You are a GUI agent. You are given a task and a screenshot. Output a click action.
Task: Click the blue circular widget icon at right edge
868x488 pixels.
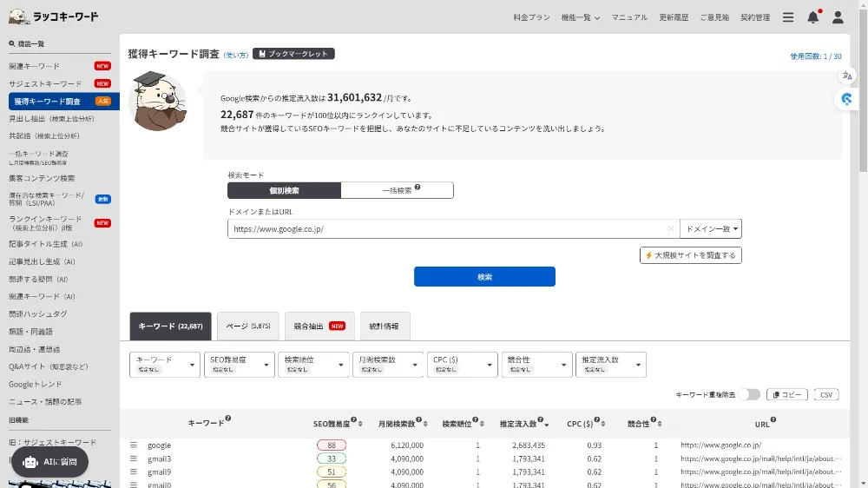[x=846, y=99]
